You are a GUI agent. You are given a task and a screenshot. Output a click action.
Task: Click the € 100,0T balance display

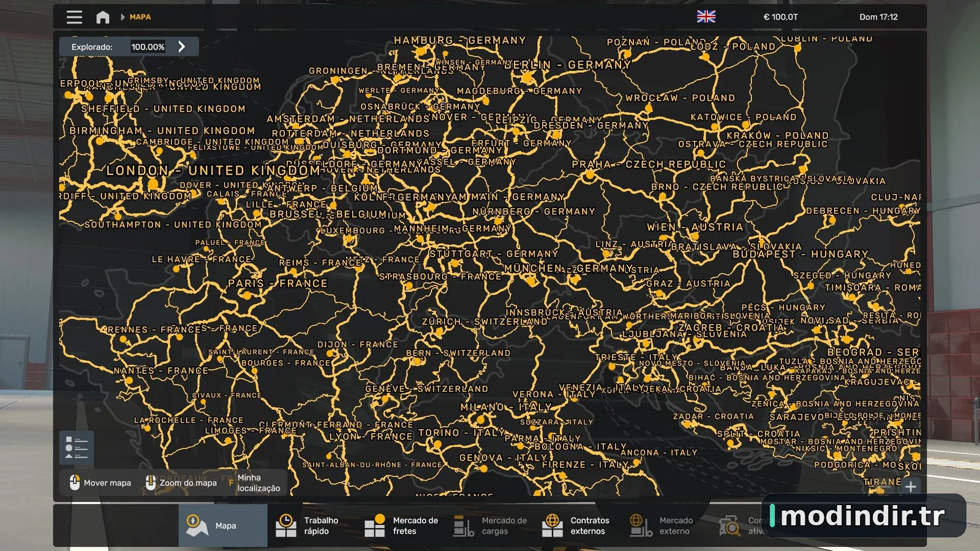tap(780, 17)
